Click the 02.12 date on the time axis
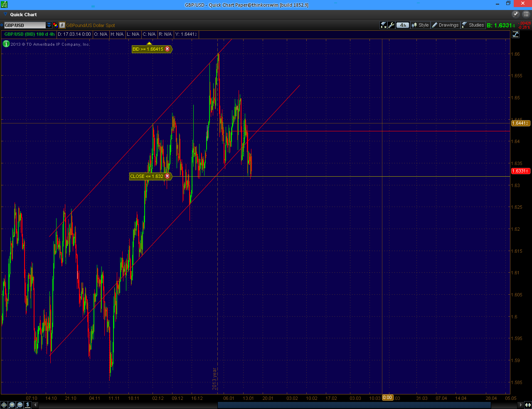 [158, 398]
